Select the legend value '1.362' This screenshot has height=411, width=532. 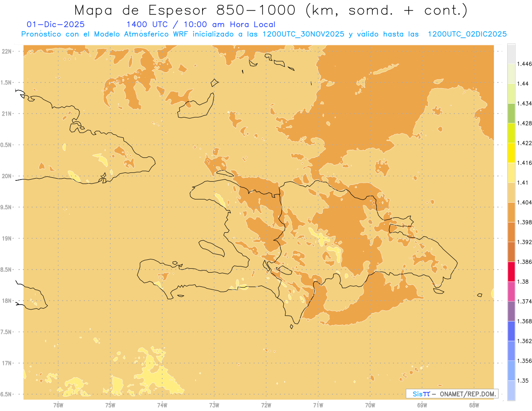(524, 341)
